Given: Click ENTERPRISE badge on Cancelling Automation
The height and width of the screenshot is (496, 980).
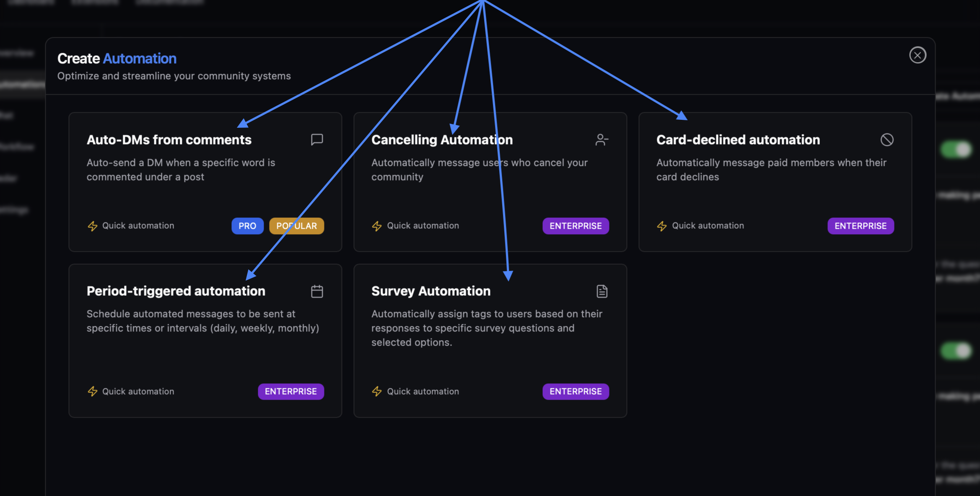Looking at the screenshot, I should pyautogui.click(x=575, y=226).
